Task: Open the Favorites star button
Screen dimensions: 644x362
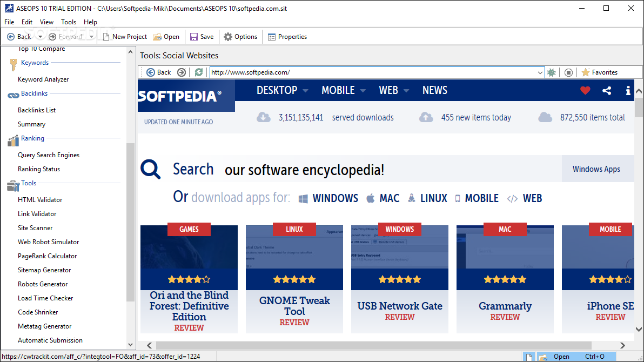Action: [600, 72]
